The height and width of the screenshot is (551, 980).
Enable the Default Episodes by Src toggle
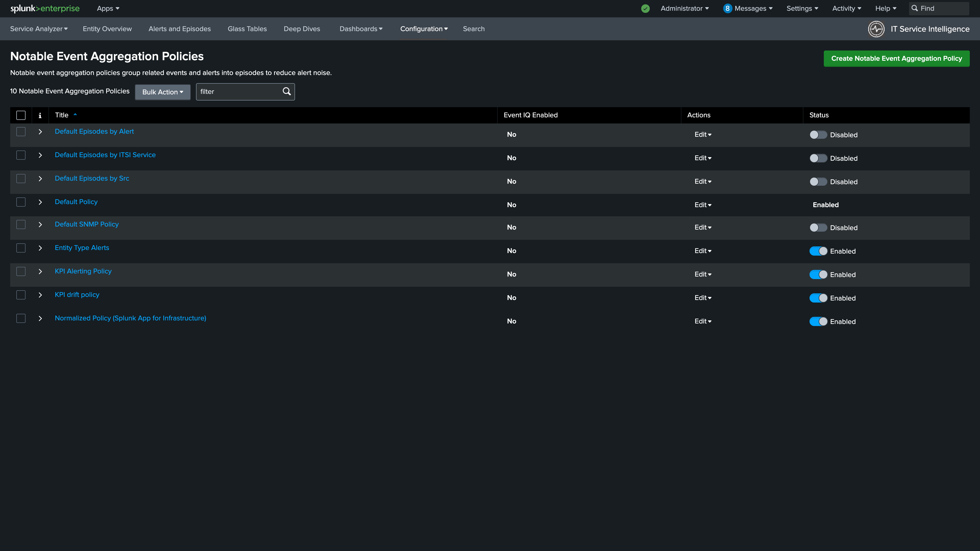coord(818,182)
